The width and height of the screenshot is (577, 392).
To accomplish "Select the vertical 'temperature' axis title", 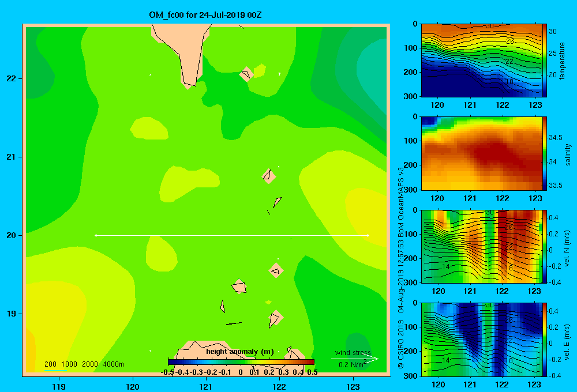I will [562, 61].
